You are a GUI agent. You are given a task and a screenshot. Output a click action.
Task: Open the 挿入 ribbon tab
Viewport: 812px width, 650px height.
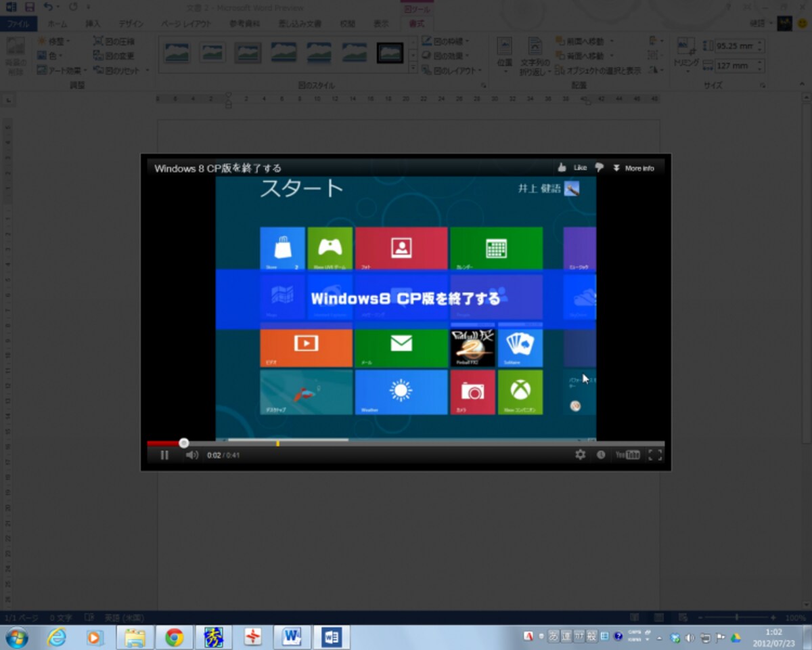click(93, 24)
